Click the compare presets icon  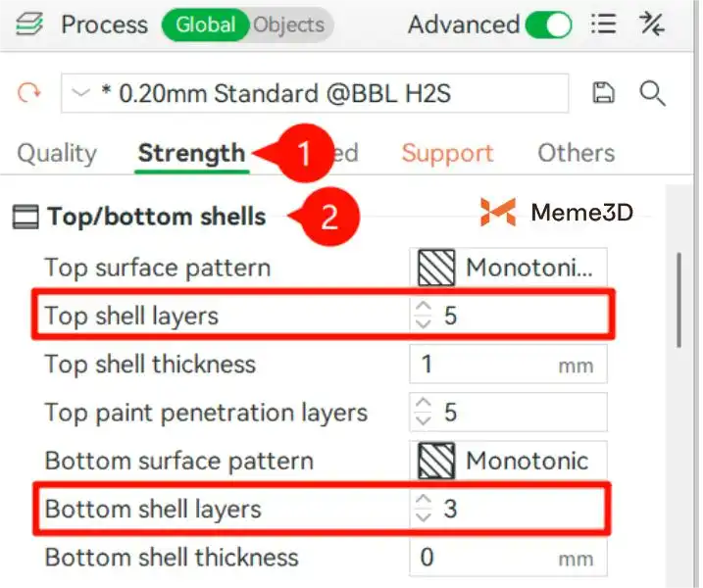click(652, 24)
